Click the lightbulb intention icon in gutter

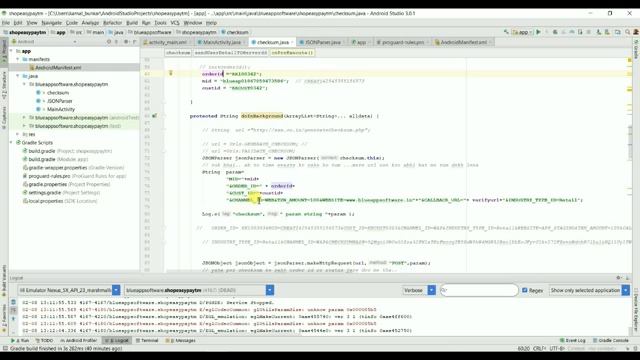pos(171,73)
